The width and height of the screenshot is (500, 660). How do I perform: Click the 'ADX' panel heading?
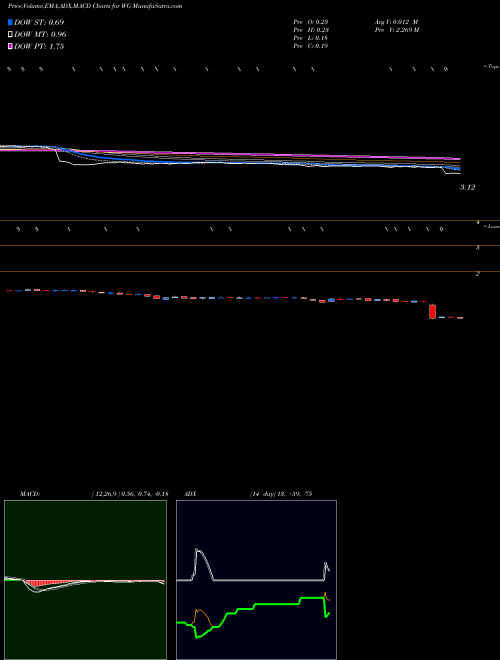pyautogui.click(x=190, y=494)
